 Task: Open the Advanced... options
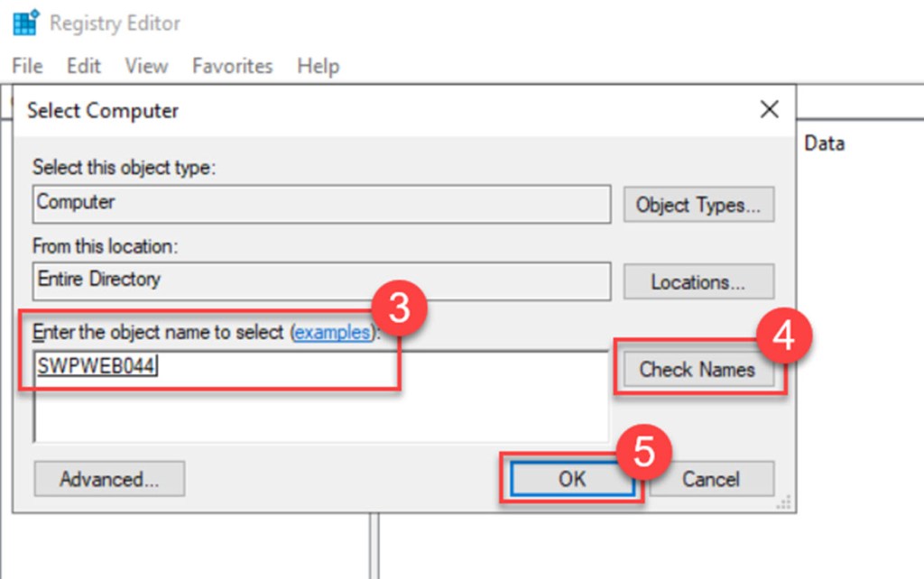[x=109, y=479]
